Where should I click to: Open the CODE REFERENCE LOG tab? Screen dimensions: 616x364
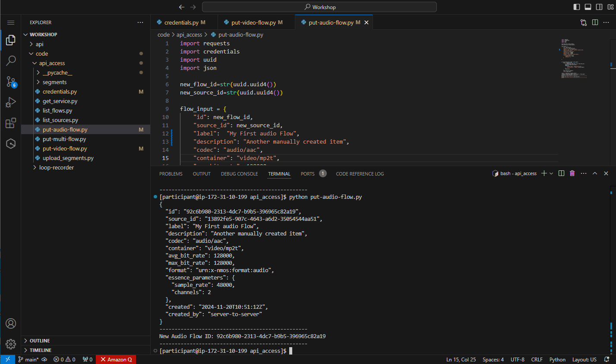pyautogui.click(x=360, y=174)
